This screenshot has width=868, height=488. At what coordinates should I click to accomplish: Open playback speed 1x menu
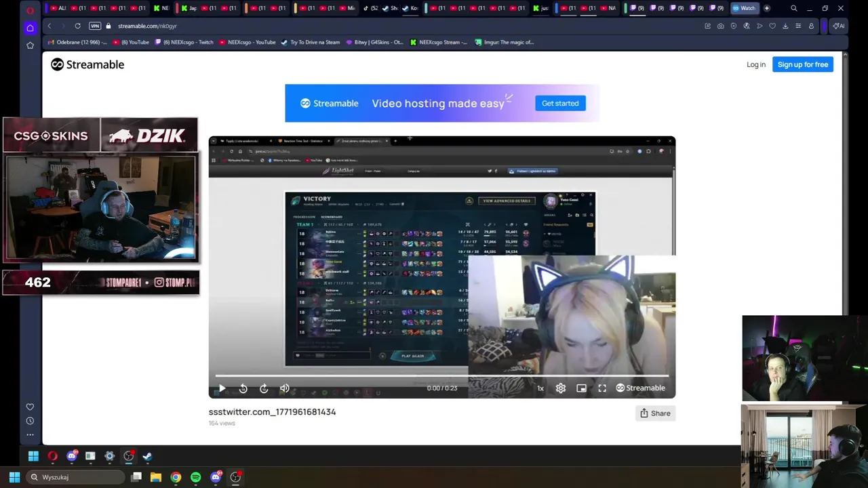pyautogui.click(x=540, y=388)
